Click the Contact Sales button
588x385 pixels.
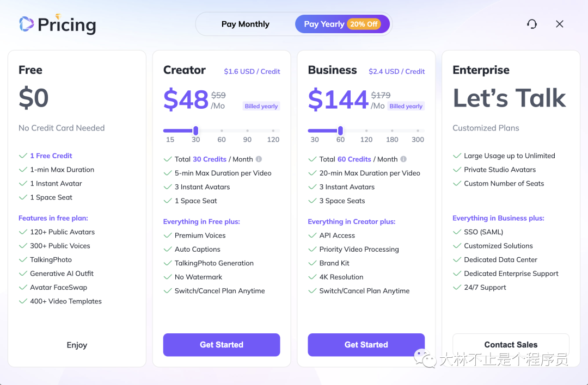511,345
